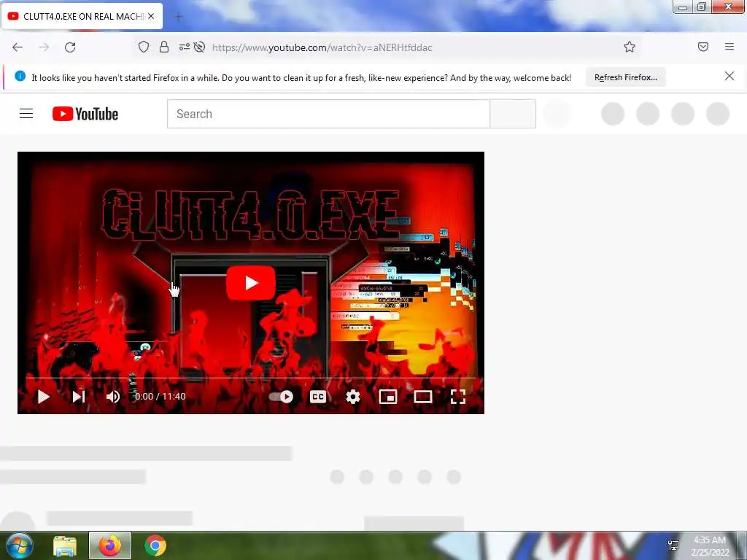The height and width of the screenshot is (560, 747).
Task: Enter full screen video
Action: (x=458, y=397)
